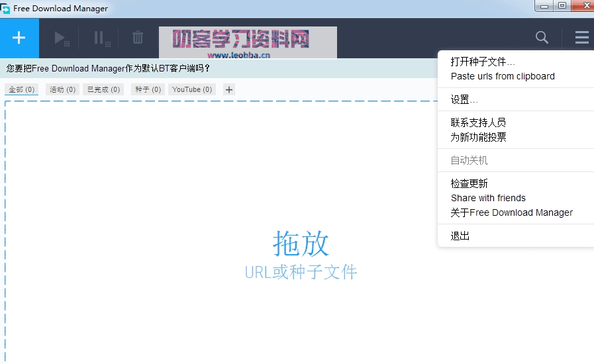Screen dimensions: 594x364
Task: Choose 打开种子文件... from the menu
Action: [x=483, y=62]
